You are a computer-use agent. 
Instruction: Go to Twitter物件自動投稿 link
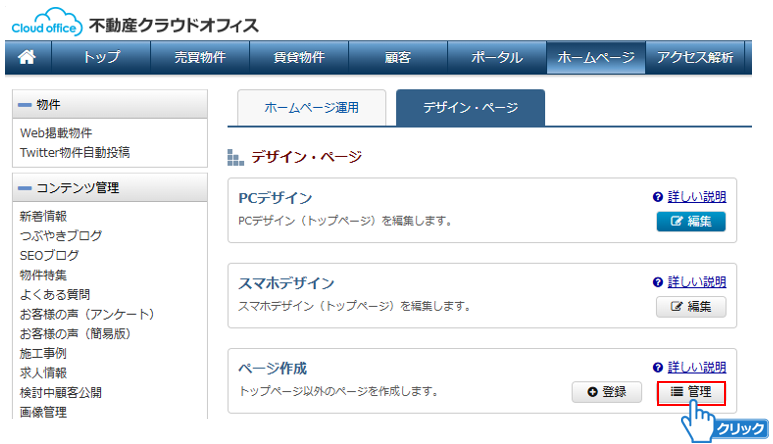(x=74, y=152)
